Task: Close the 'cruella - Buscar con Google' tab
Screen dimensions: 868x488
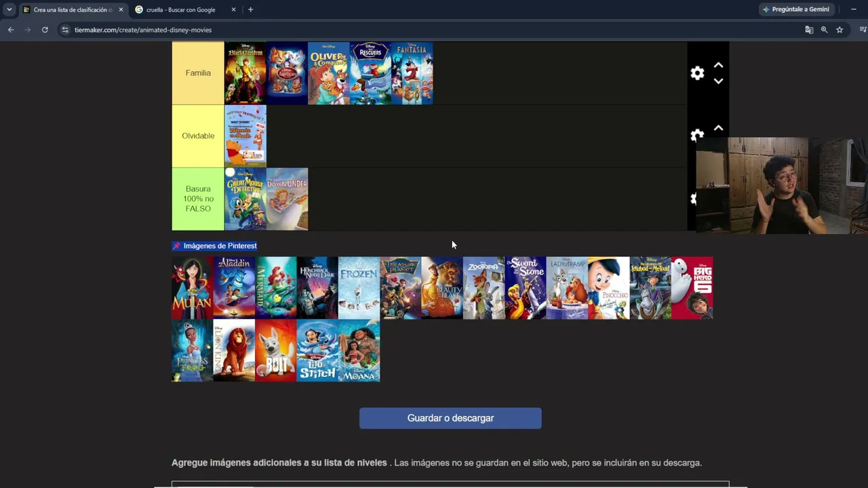Action: click(x=233, y=9)
